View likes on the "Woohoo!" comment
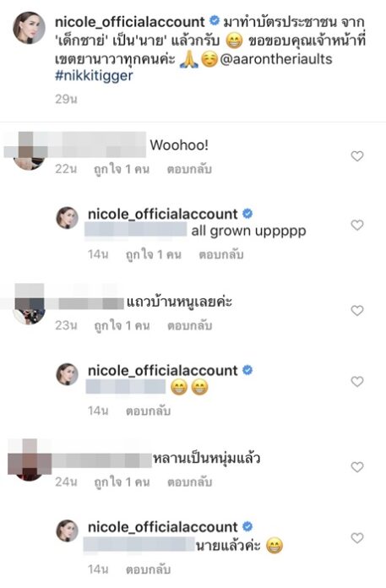This screenshot has width=386, height=588. point(122,170)
